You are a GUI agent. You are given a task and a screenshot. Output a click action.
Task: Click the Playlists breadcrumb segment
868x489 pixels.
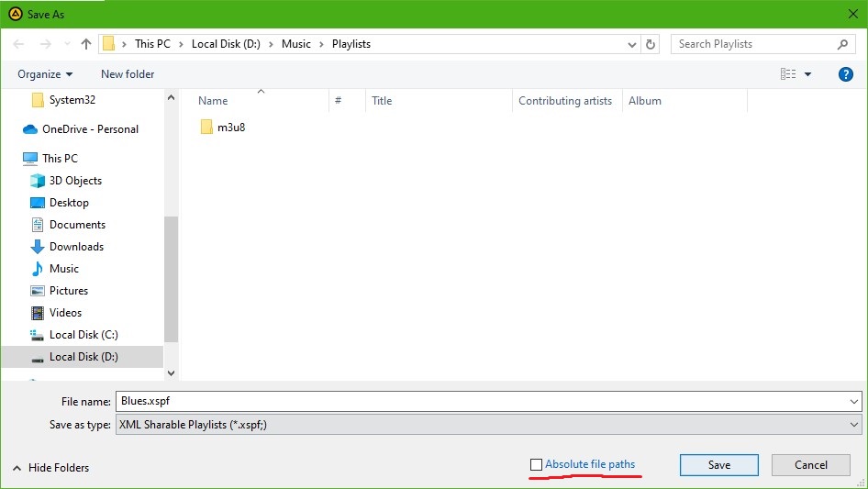click(351, 44)
